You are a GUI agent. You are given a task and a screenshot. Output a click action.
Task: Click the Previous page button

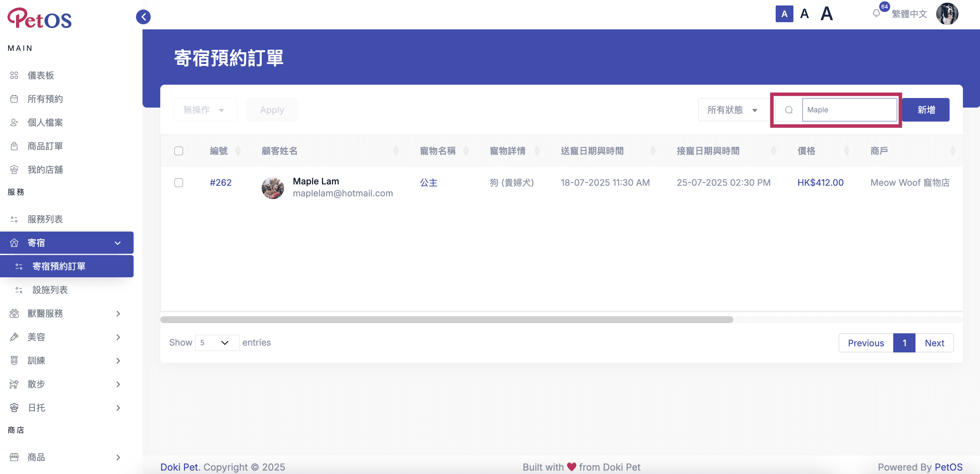tap(866, 343)
